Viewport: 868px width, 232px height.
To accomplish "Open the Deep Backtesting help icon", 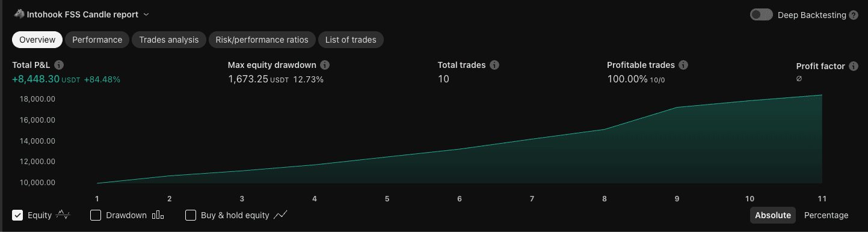I will point(854,15).
